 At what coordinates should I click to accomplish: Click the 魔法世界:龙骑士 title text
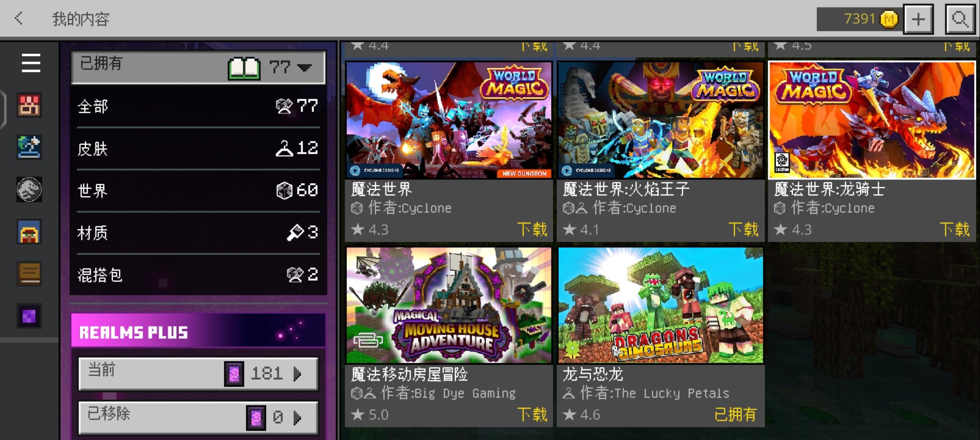pos(829,189)
